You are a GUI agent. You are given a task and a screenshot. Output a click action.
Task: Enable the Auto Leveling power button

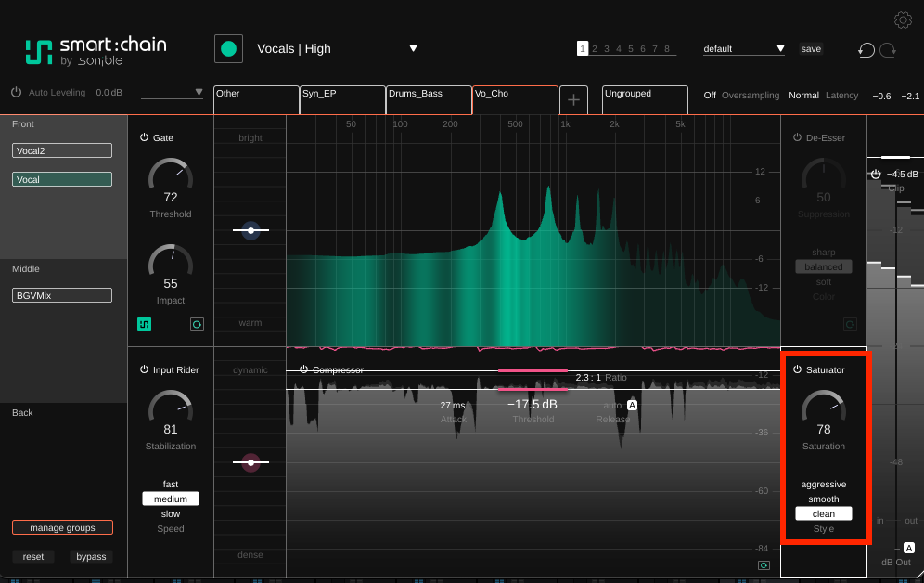pyautogui.click(x=16, y=92)
